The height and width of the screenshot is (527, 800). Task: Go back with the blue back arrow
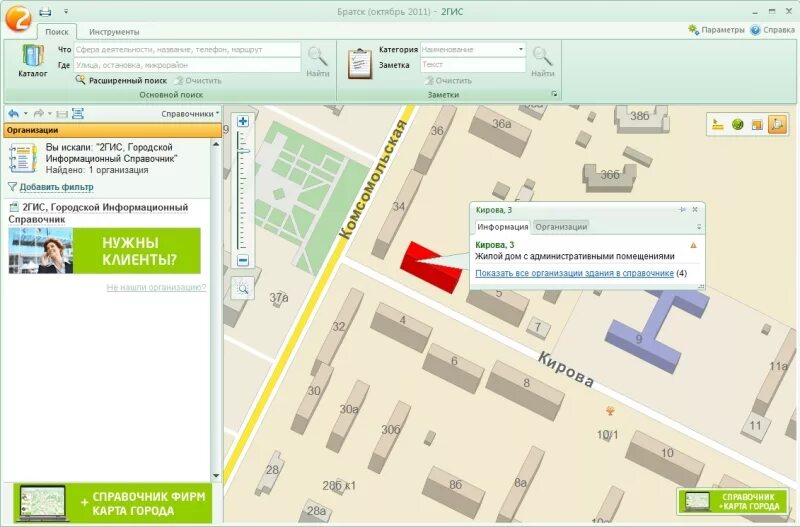tap(14, 114)
